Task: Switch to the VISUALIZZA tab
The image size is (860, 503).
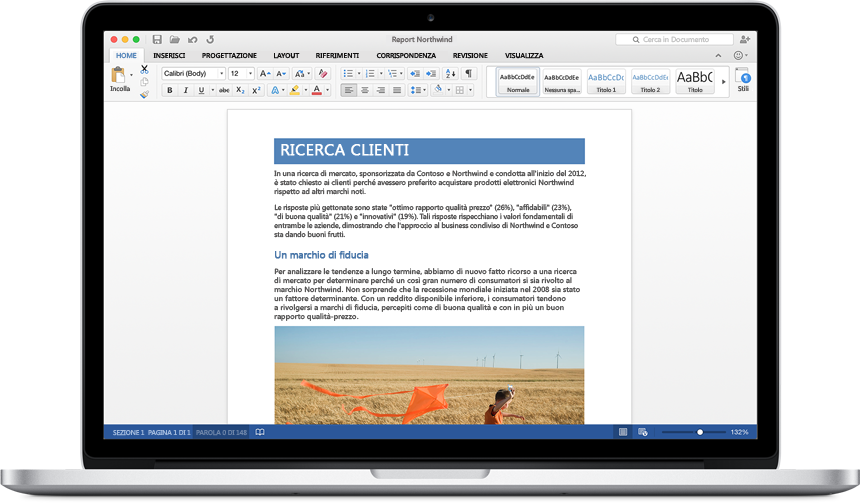Action: pos(524,55)
